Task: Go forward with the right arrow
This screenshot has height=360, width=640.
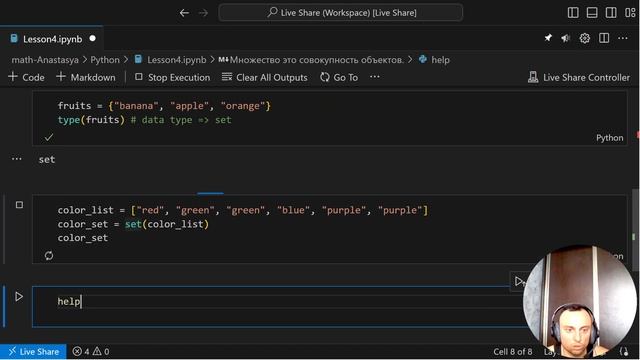Action: pos(203,13)
